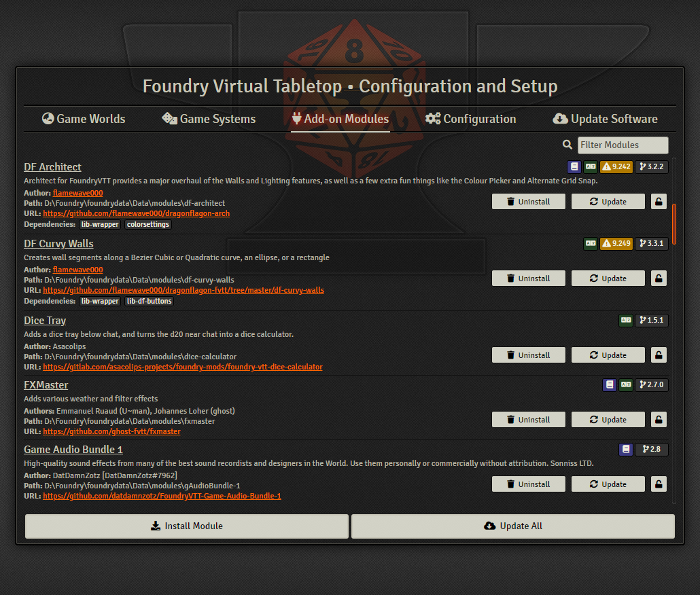Toggle the lock for FXMaster

tap(659, 420)
